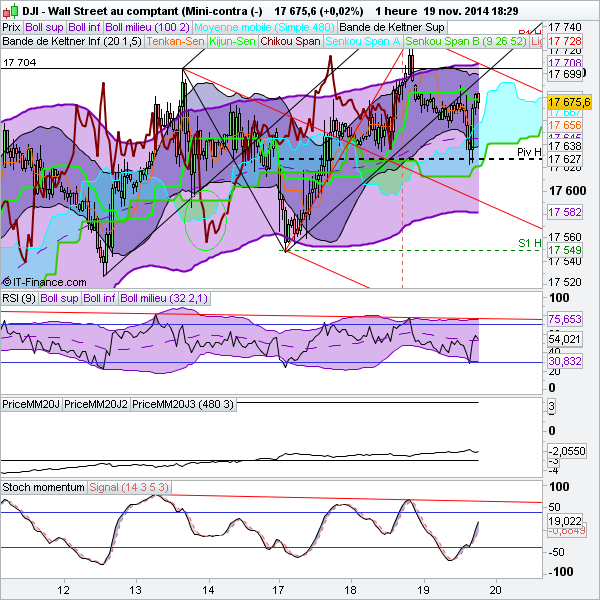
Task: Click the red 17 728 price tag
Action: (564, 41)
